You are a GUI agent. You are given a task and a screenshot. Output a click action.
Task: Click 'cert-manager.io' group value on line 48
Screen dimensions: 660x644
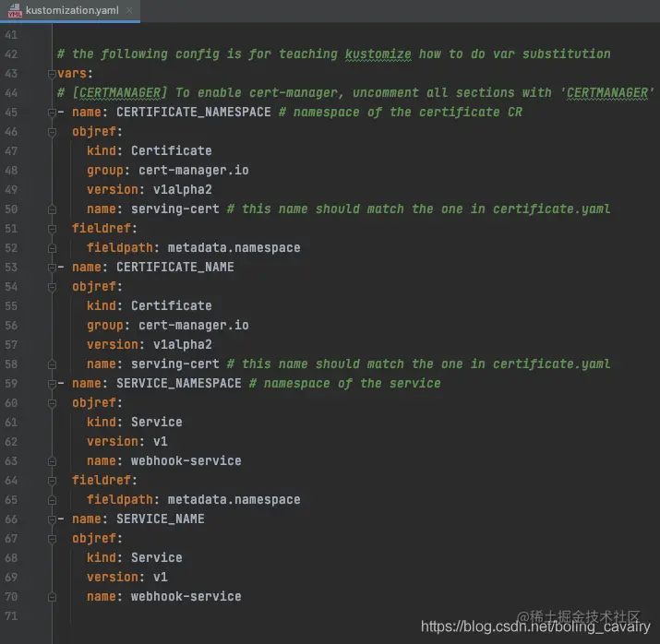click(x=194, y=171)
